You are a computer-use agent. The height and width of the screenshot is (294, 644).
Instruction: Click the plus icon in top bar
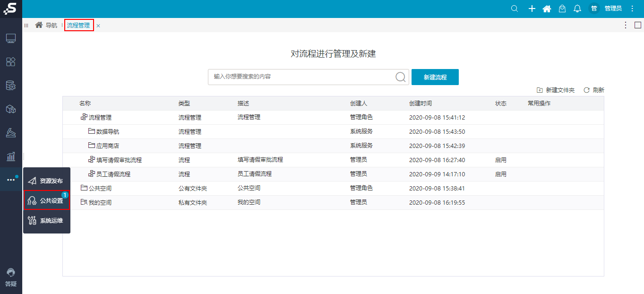pos(532,9)
